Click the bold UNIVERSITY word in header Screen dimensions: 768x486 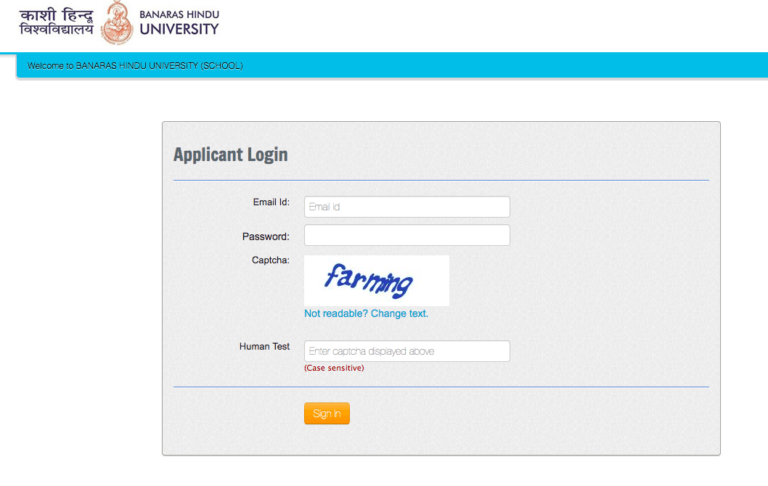pos(180,29)
